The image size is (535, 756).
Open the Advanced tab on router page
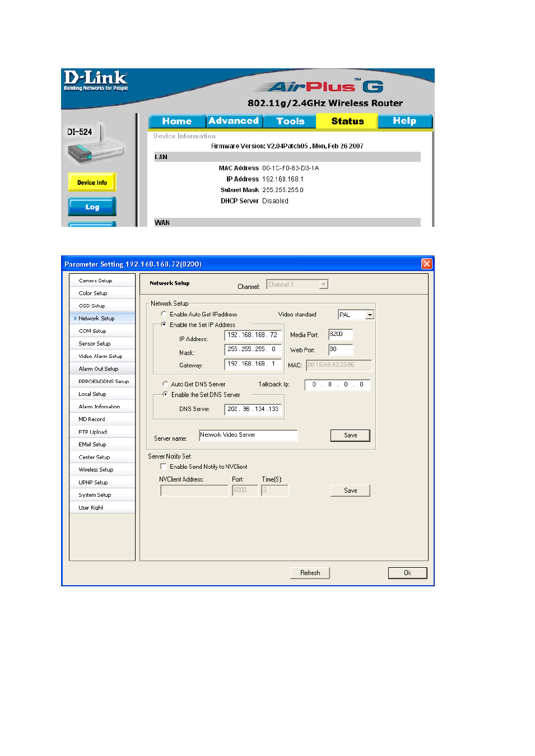coord(234,121)
